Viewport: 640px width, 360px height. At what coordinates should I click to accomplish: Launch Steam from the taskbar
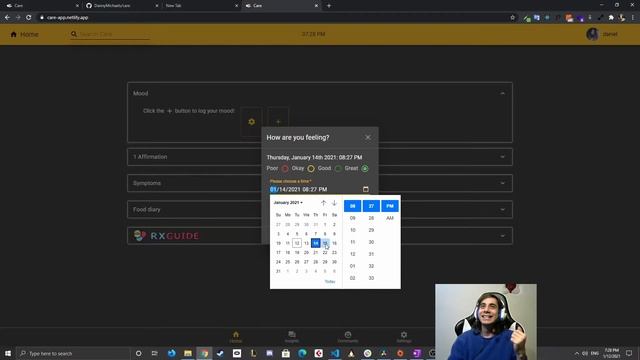(x=220, y=353)
